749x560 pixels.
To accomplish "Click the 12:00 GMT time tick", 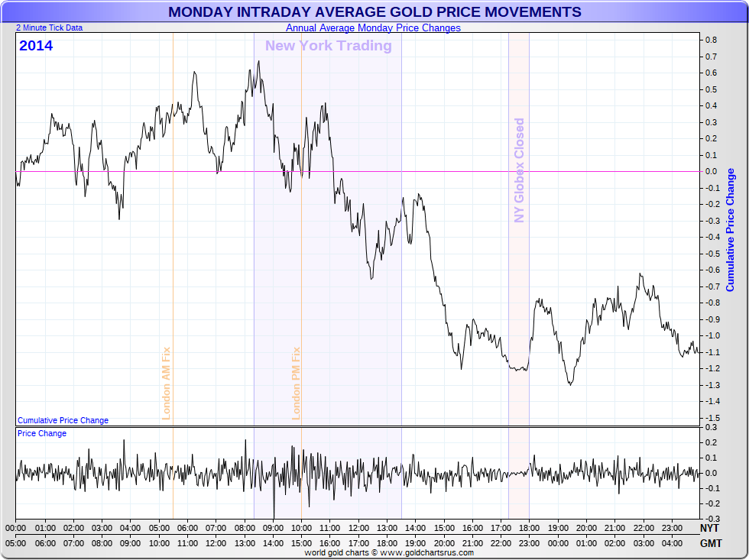I will coord(216,543).
